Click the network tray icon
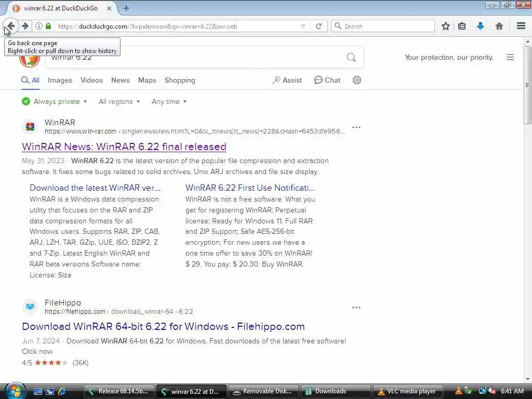Image resolution: width=532 pixels, height=399 pixels. pos(482,391)
